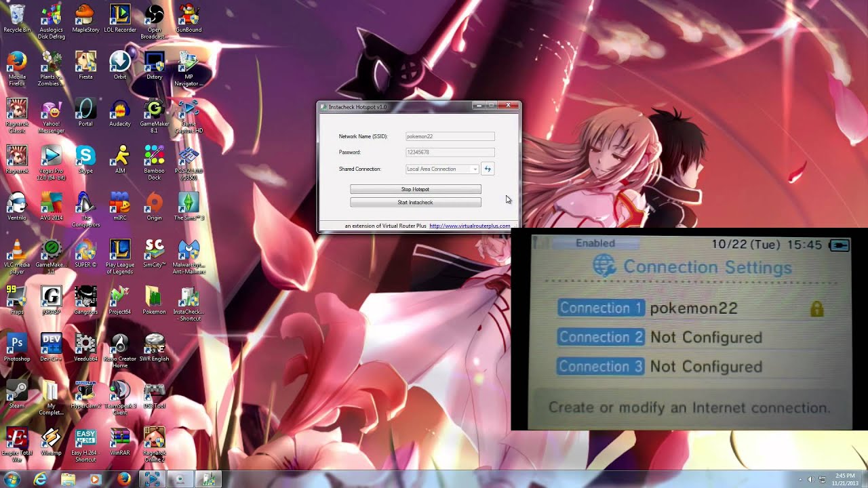Select the Project64 desktop icon

pyautogui.click(x=120, y=300)
